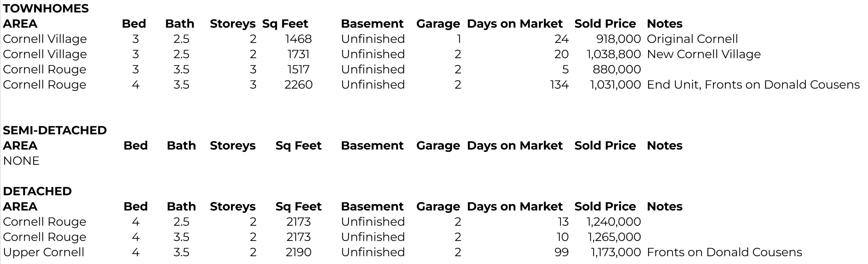Viewport: 868px width, 264px height.
Task: Click the 134 days on market value
Action: tap(559, 85)
